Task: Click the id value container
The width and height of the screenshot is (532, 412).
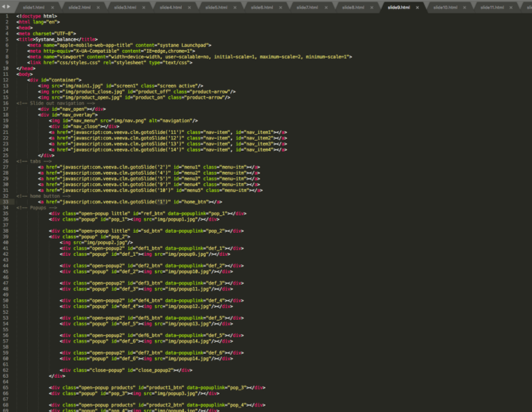Action: 64,80
